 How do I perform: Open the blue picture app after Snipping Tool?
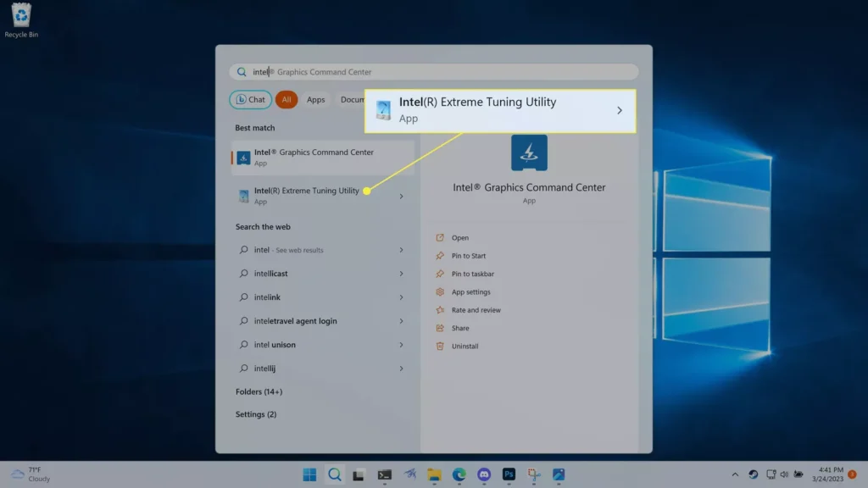pyautogui.click(x=559, y=474)
